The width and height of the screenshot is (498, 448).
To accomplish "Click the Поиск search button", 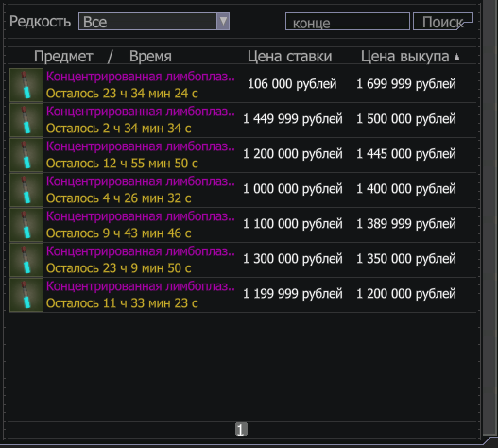I will point(443,22).
